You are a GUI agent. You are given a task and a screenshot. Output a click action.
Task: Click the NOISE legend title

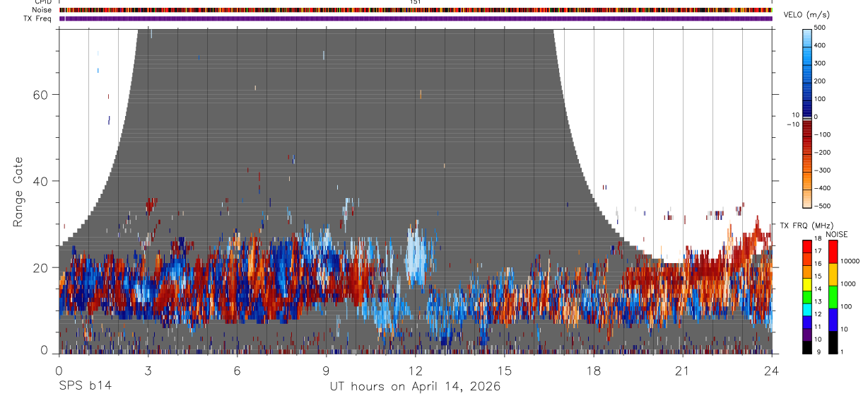pos(837,234)
